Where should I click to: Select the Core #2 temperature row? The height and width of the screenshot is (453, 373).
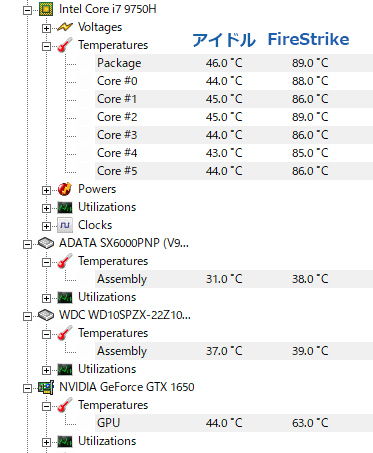(234, 117)
